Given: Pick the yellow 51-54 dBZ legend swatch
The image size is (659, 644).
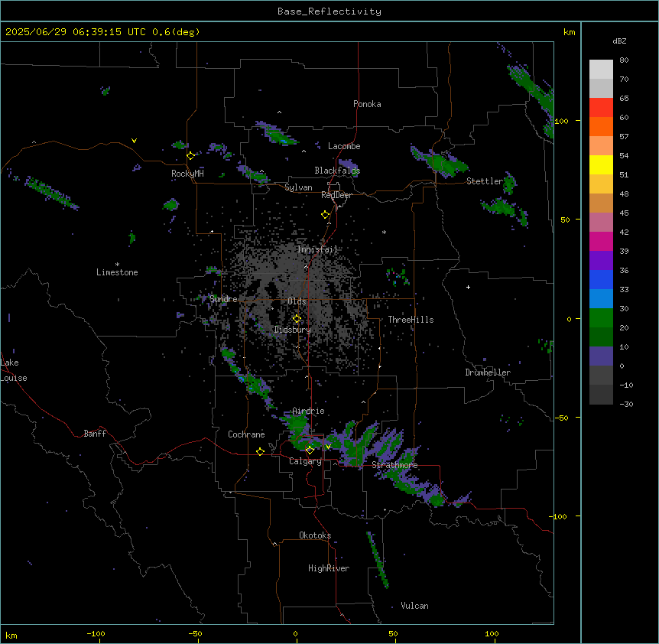Looking at the screenshot, I should (x=601, y=164).
